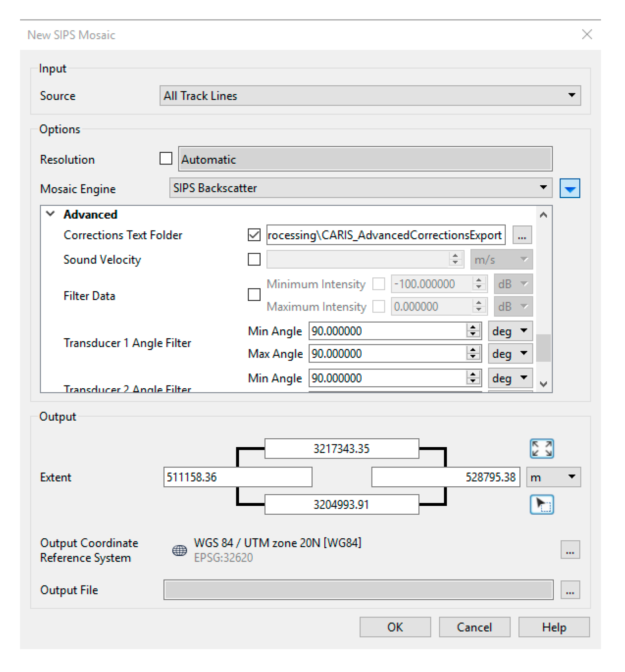Open Output Coordinate Reference System browser
This screenshot has height=672, width=625.
click(570, 550)
